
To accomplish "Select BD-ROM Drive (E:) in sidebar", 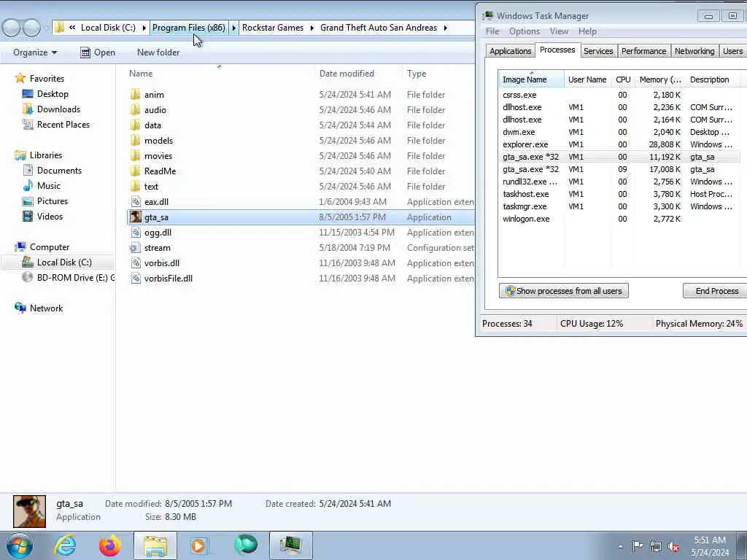I will coord(68,278).
